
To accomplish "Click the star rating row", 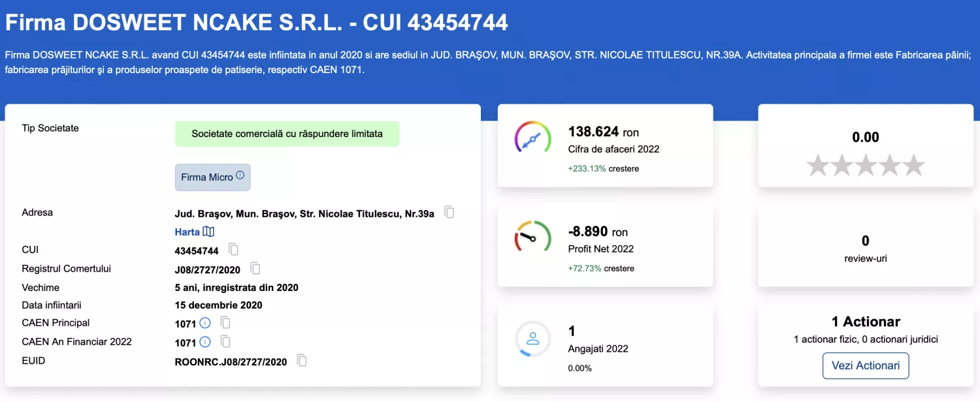I will pos(865,166).
